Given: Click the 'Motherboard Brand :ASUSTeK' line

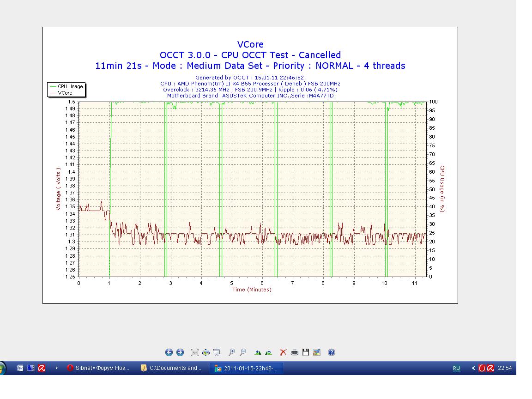Looking at the screenshot, I should pyautogui.click(x=250, y=96).
